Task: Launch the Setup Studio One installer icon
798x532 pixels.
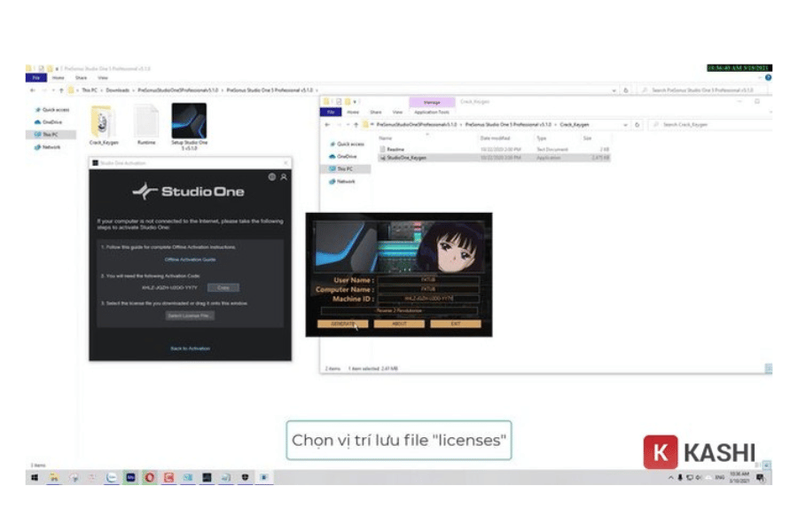Action: (189, 121)
